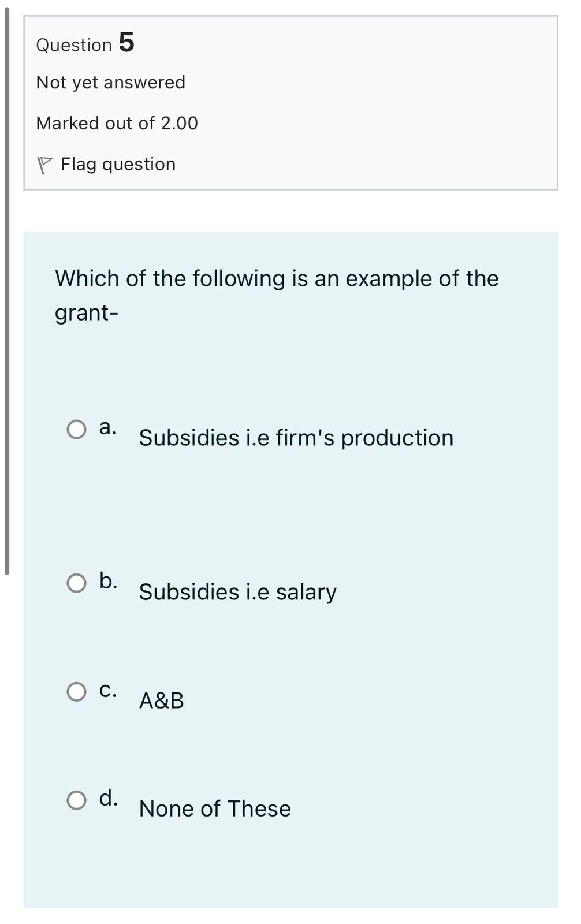Click the option label 'a.'
The image size is (581, 924).
pos(107,427)
